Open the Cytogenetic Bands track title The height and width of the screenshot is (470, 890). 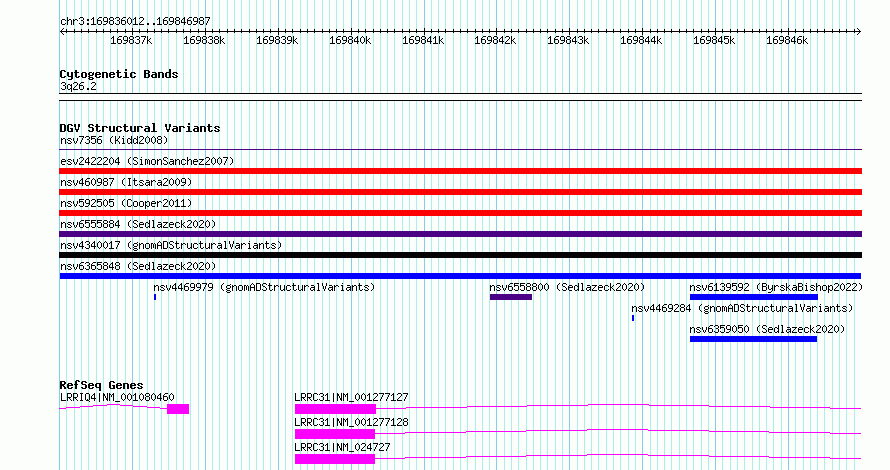point(119,74)
